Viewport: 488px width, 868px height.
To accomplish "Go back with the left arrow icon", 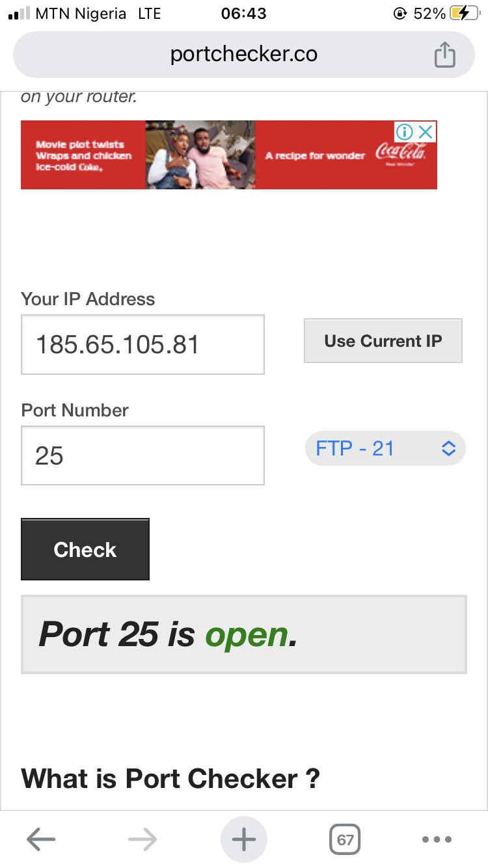I will pos(41,839).
